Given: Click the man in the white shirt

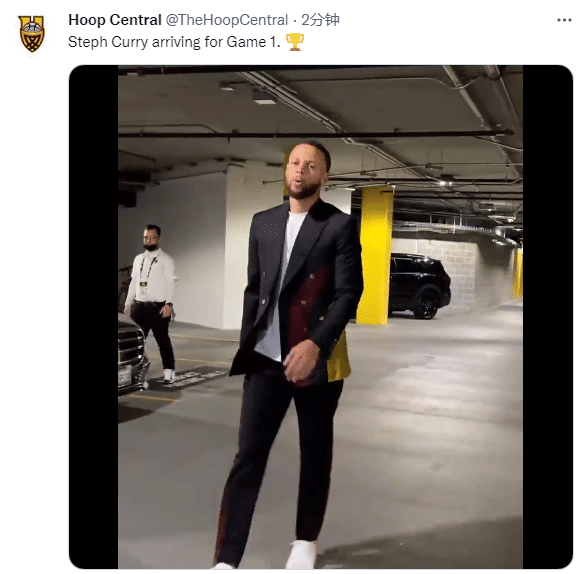Looking at the screenshot, I should [152, 301].
